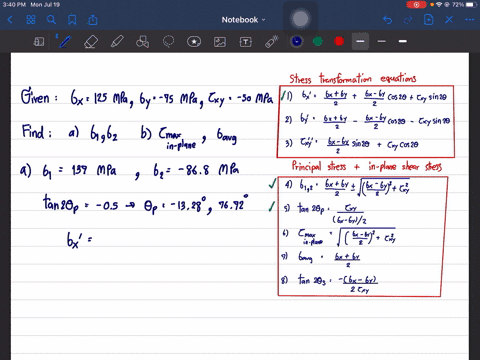Open the search magnifier
This screenshot has width=480, height=360.
tap(51, 20)
